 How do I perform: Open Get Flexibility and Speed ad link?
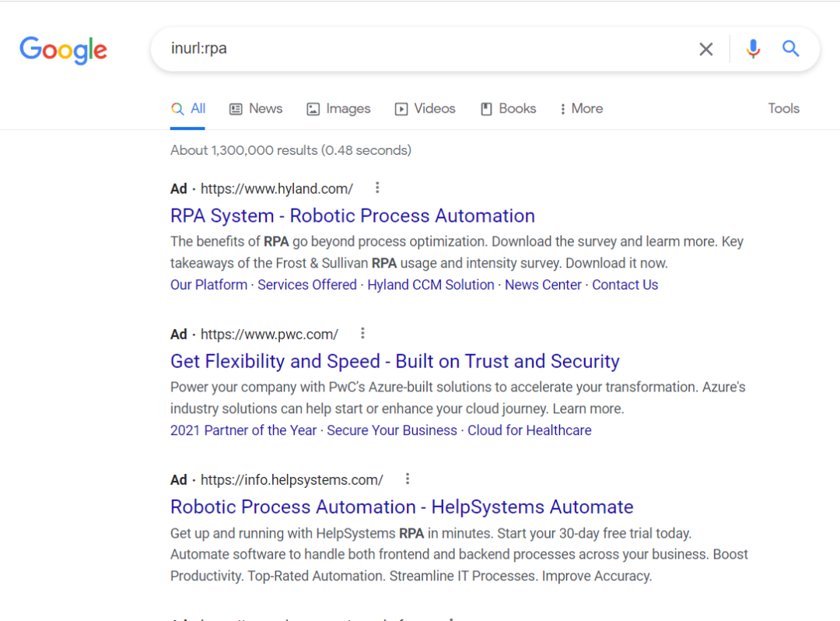[394, 361]
